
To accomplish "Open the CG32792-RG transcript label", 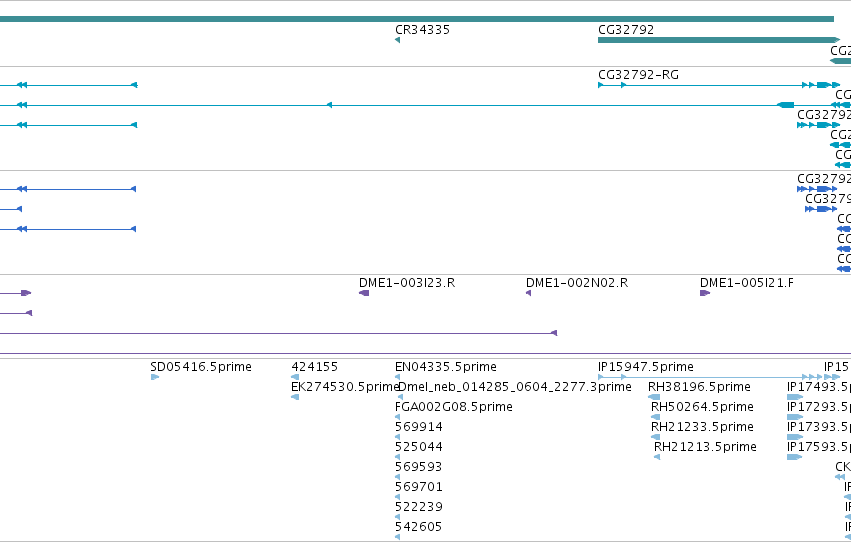I will tap(638, 75).
